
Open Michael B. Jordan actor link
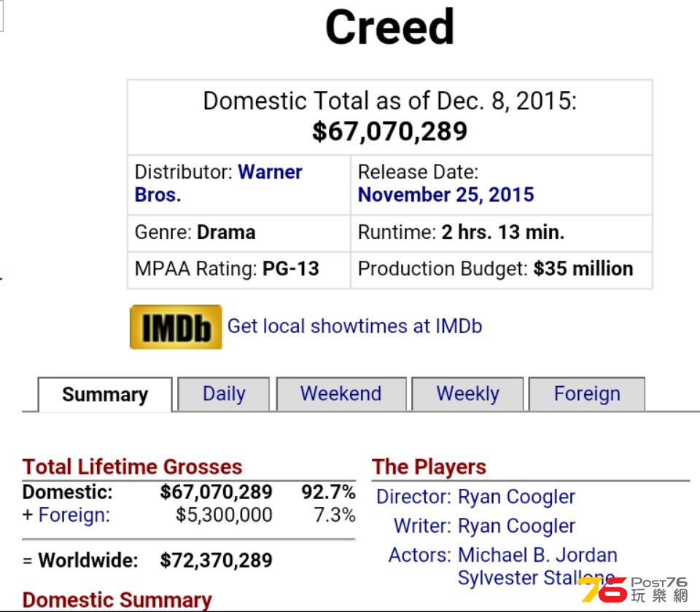(x=537, y=555)
